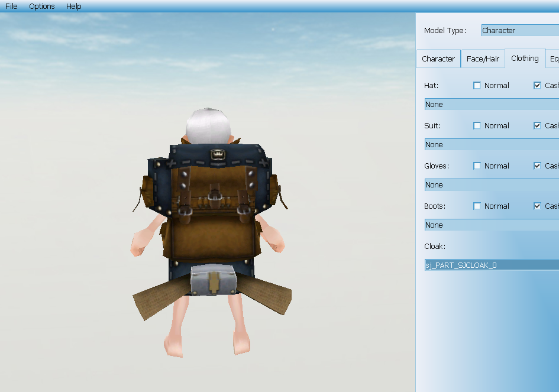The height and width of the screenshot is (392, 559).
Task: Switch to the Face/Hair tab
Action: tap(483, 59)
